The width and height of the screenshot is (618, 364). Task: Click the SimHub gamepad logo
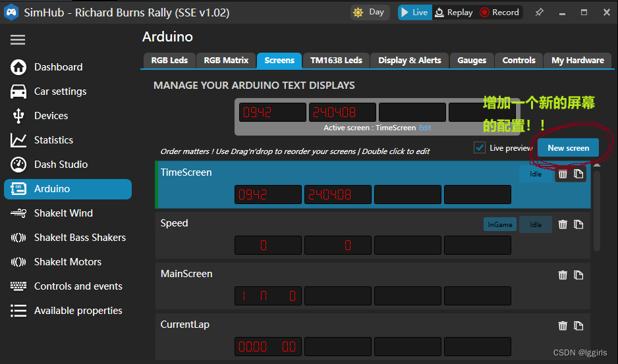[x=11, y=13]
